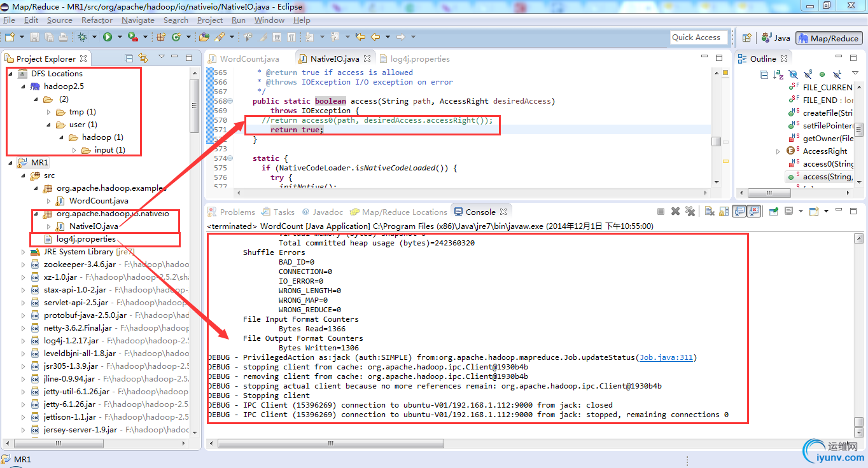
Task: Collapse the hadoop2.5 DFS location node
Action: tap(23, 86)
